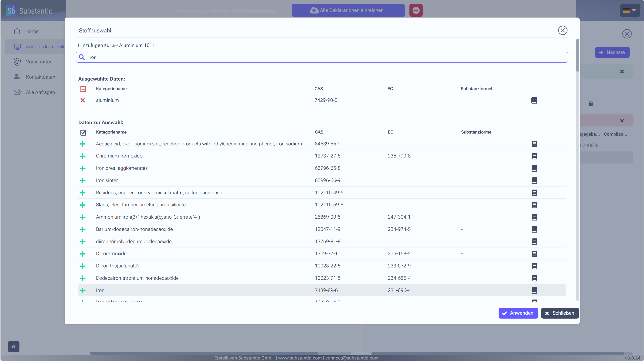Dismiss green notification with X

(x=622, y=72)
